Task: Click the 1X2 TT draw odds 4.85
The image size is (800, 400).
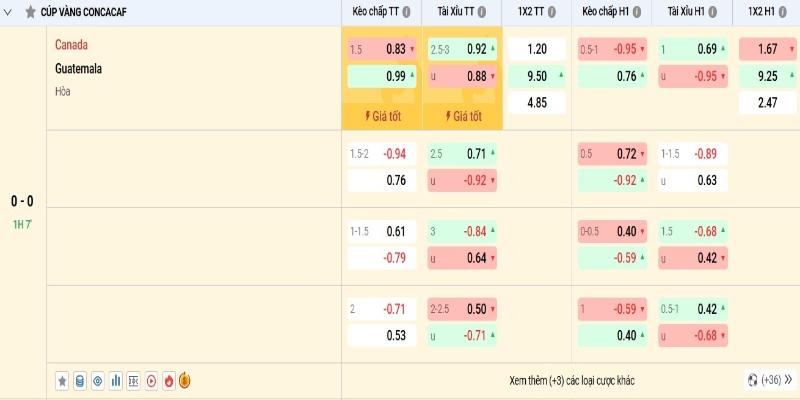Action: [536, 101]
